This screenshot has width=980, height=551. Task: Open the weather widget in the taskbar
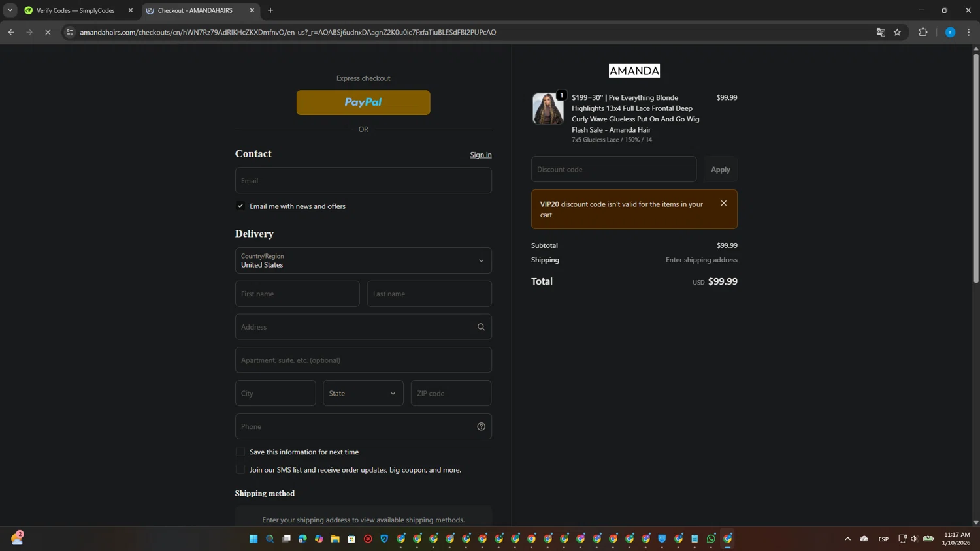click(17, 538)
